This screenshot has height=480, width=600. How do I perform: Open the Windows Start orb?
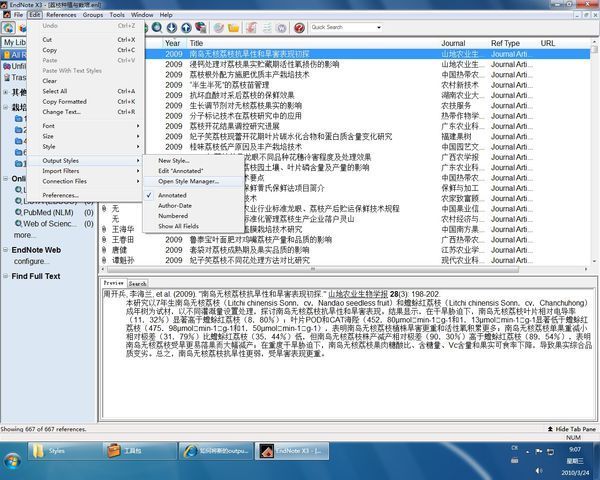(x=12, y=460)
